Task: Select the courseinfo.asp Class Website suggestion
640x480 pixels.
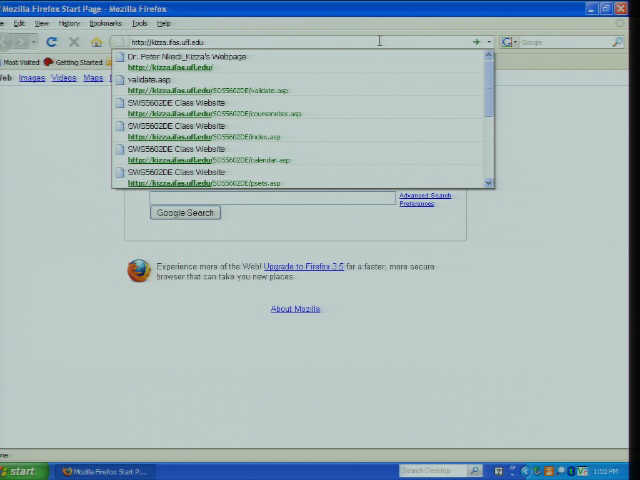Action: [x=298, y=108]
